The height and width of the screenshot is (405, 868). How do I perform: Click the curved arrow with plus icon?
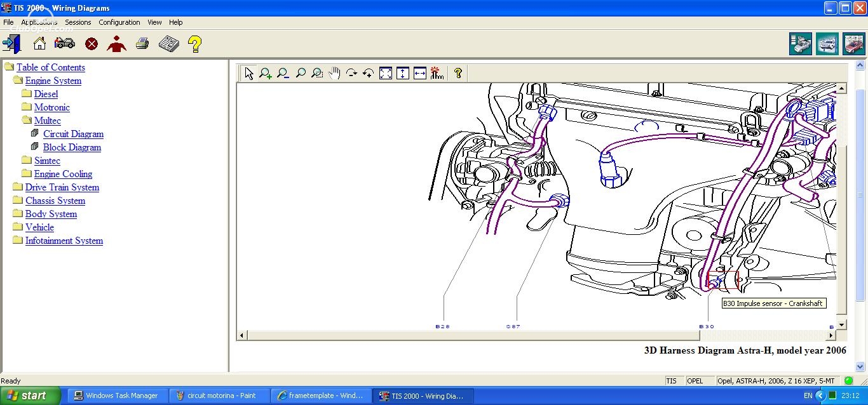tap(369, 73)
